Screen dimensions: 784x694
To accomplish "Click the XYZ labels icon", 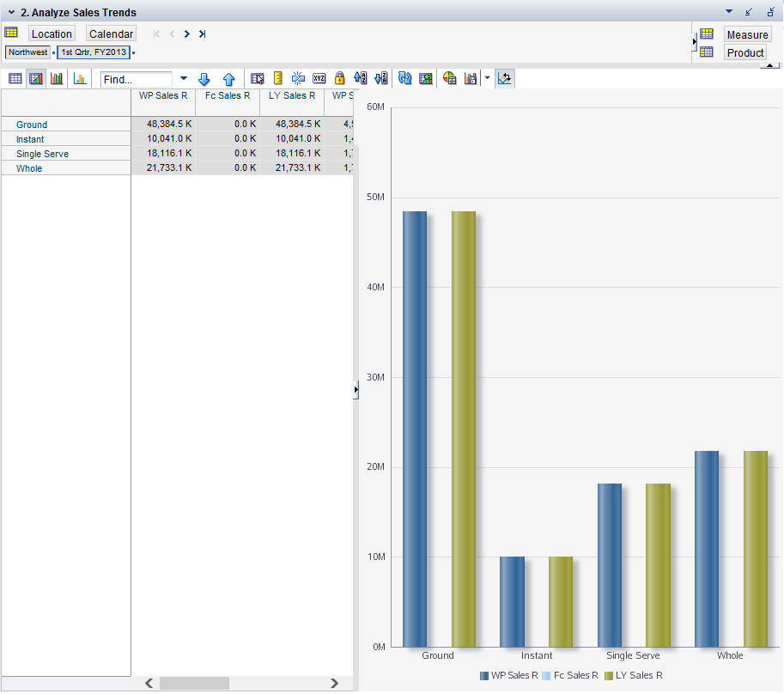I will (319, 78).
